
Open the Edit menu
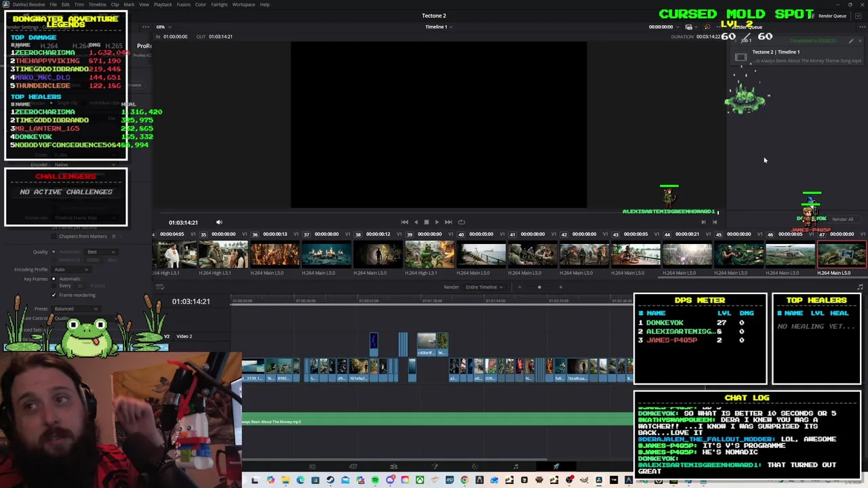coord(65,4)
